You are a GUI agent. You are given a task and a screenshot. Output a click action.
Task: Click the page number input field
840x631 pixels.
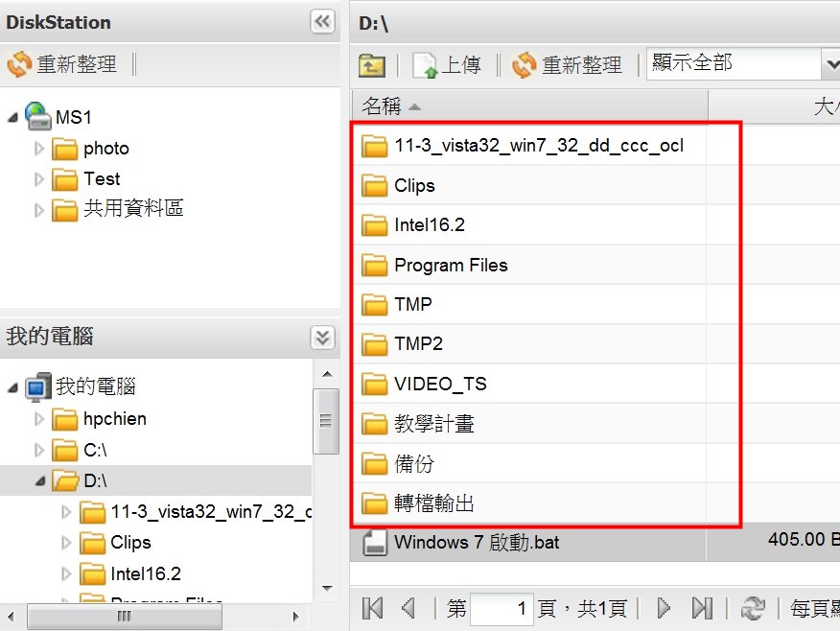click(502, 608)
